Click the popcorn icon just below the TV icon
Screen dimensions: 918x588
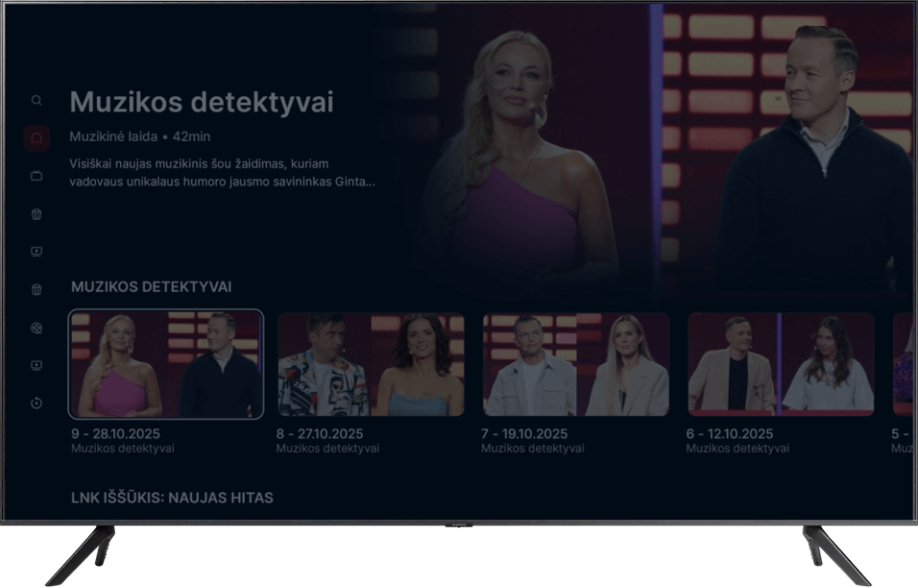pyautogui.click(x=37, y=214)
